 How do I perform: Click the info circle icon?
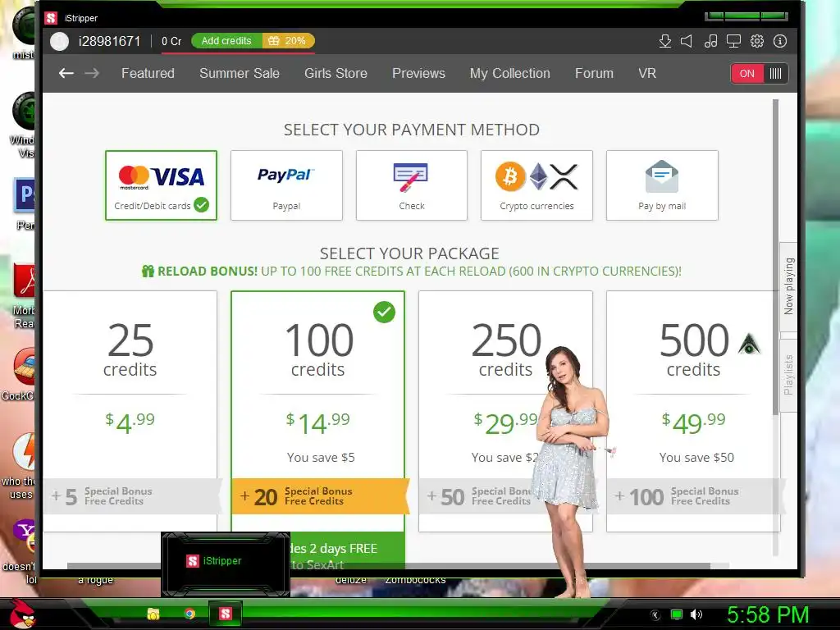(x=780, y=41)
